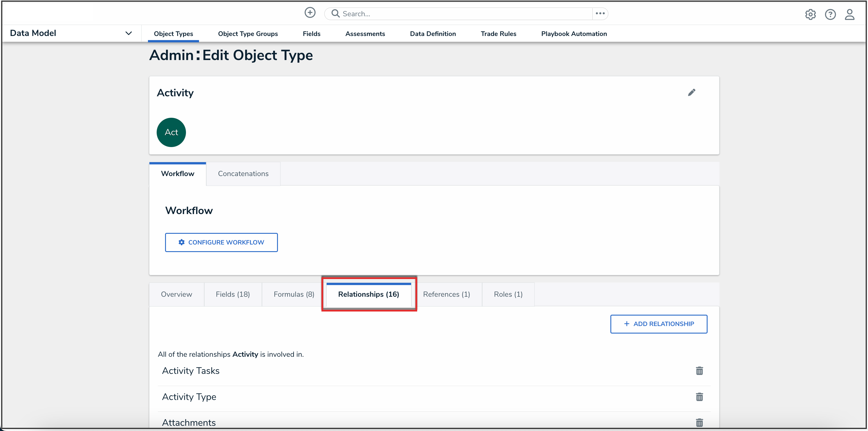
Task: Open the Playbook Automation menu item
Action: click(574, 34)
